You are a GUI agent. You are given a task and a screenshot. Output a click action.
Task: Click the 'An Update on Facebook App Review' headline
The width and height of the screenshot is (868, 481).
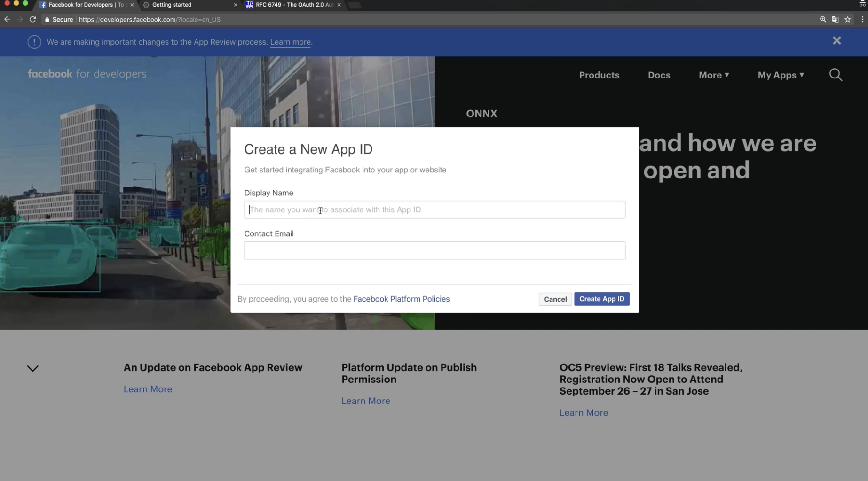tap(213, 367)
